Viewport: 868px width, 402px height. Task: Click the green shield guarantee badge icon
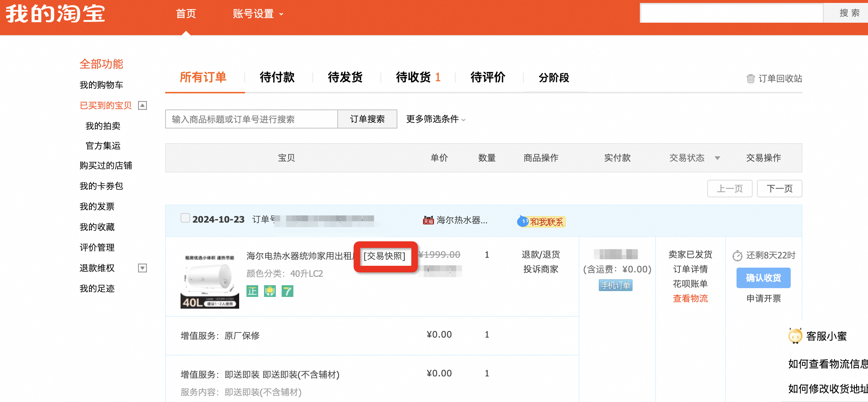pyautogui.click(x=270, y=291)
